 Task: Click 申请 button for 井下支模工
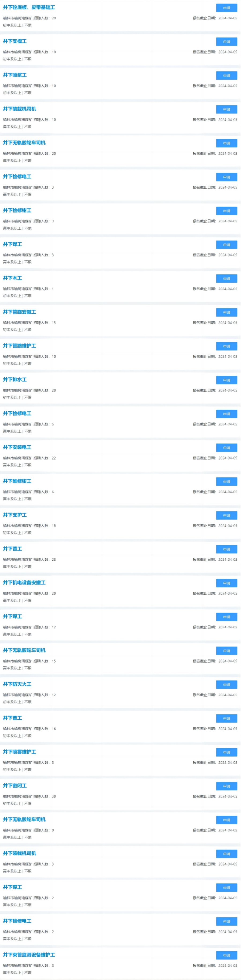click(227, 42)
